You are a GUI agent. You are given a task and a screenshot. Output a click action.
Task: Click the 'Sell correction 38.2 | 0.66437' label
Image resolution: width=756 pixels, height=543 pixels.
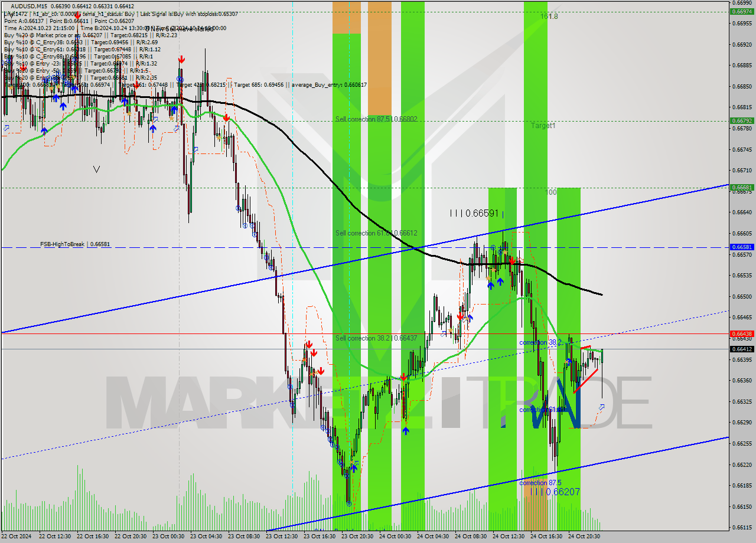376,338
